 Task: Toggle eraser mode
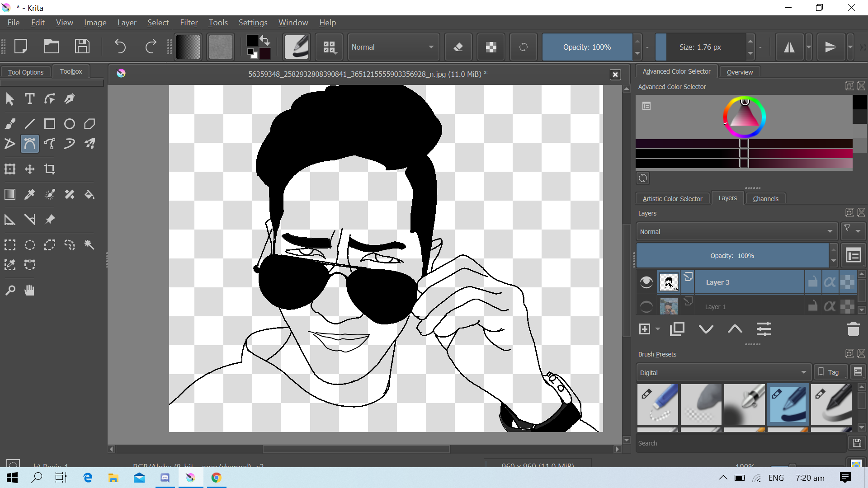click(458, 47)
